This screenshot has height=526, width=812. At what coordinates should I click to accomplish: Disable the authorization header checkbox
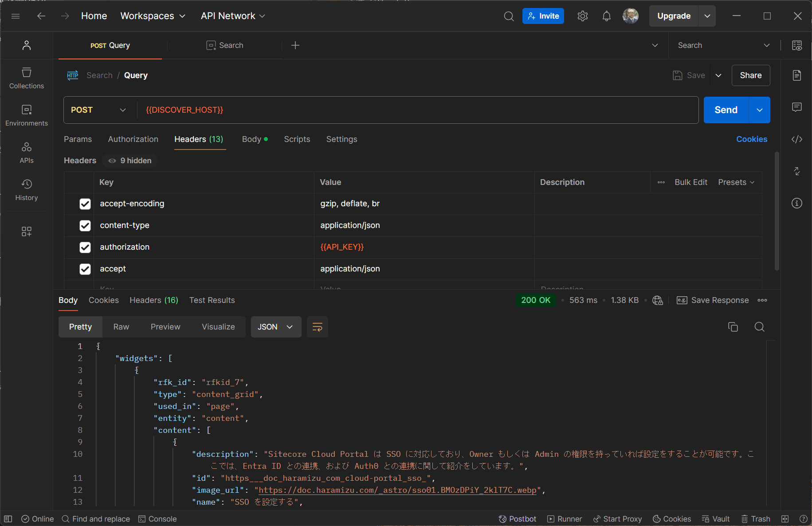85,247
